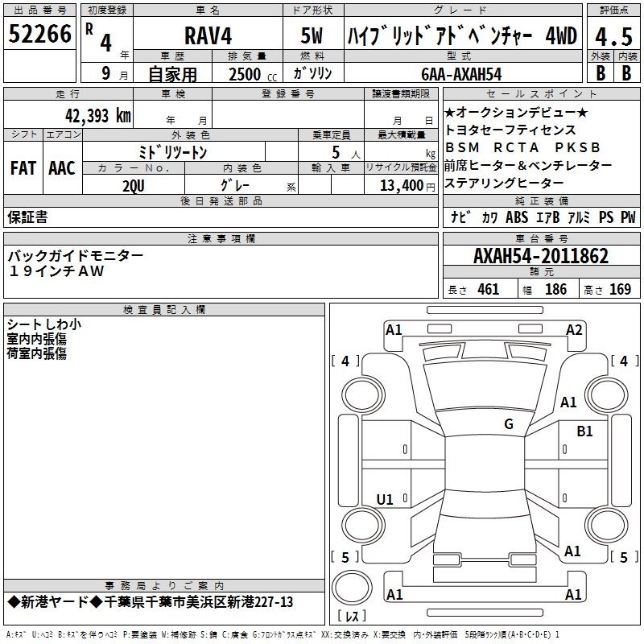This screenshot has width=644, height=644.
Task: Select the バックガイドモニター note text
Action: (76, 256)
